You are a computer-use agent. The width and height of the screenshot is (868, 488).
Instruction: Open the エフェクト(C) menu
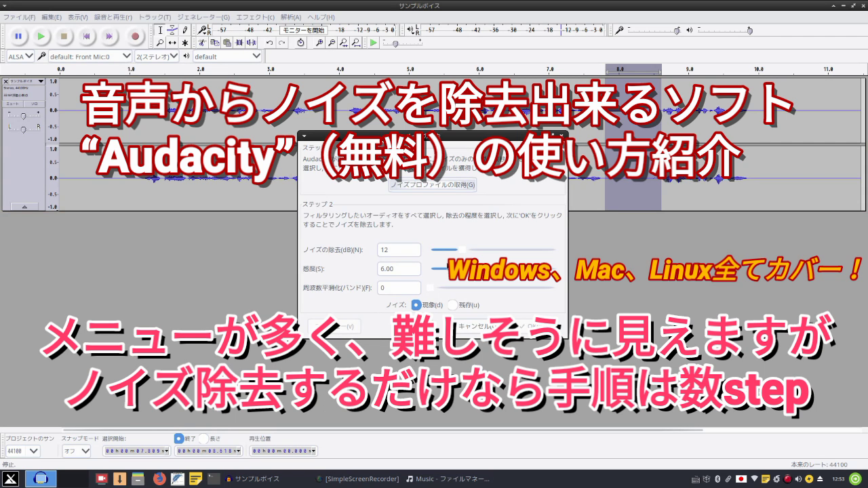click(x=255, y=17)
